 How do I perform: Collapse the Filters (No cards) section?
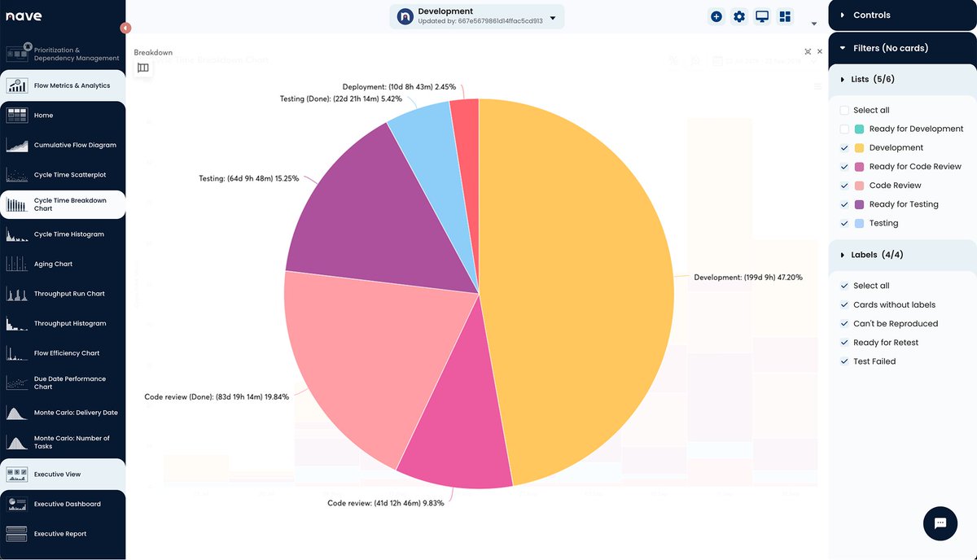point(842,48)
